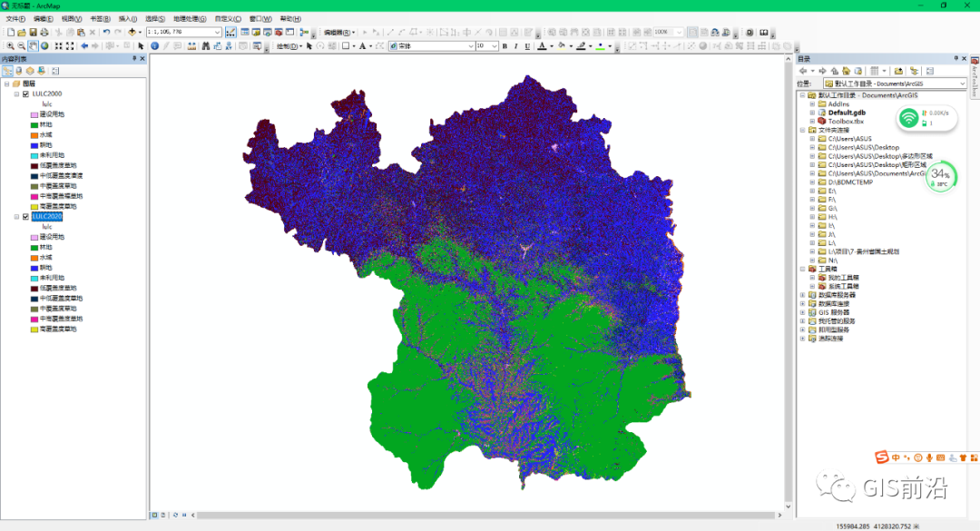Open the 自定义(C) menu

tap(228, 19)
